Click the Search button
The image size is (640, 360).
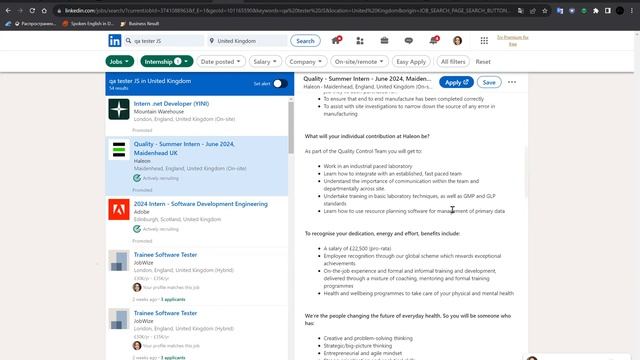point(305,41)
